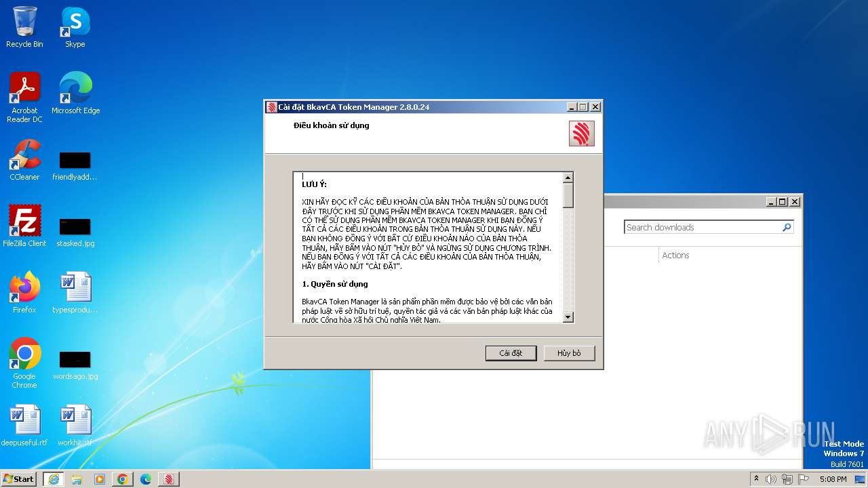
Task: Click the search magnifier in downloads window
Action: pos(787,227)
